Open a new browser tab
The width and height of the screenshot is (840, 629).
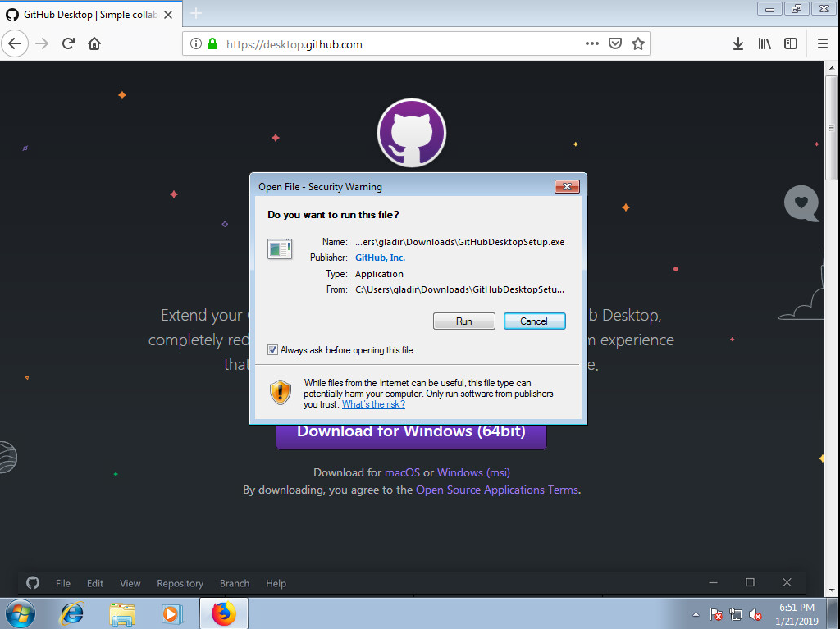(196, 13)
